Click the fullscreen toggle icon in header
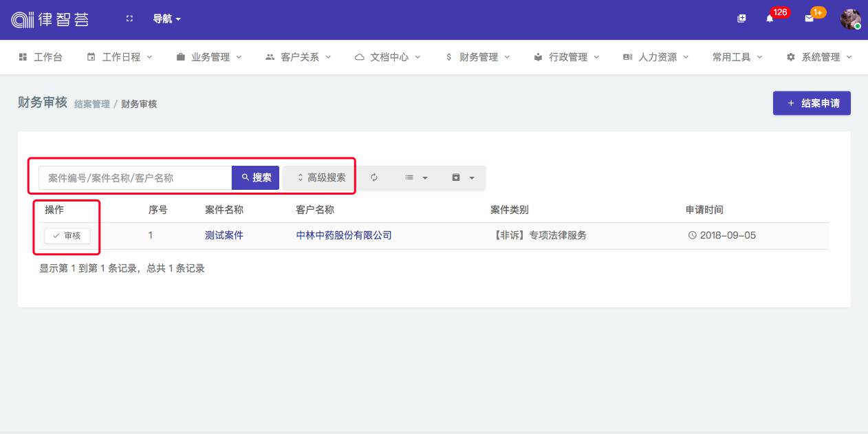This screenshot has width=868, height=434. click(129, 19)
